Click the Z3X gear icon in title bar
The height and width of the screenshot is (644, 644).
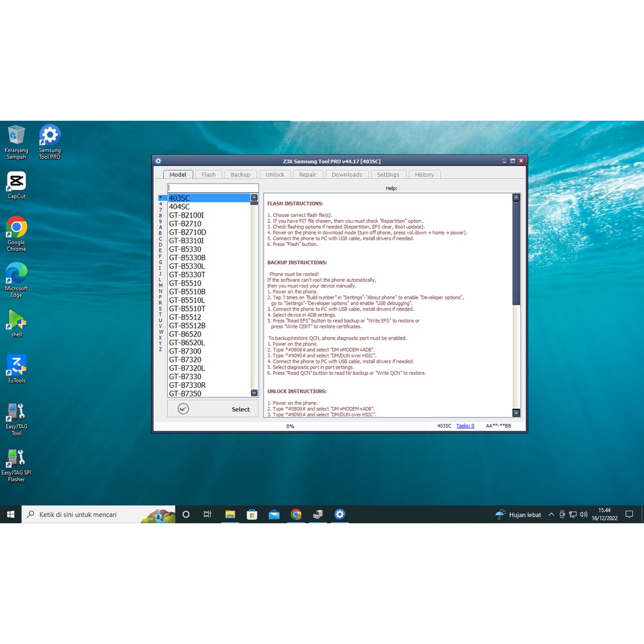[x=158, y=161]
